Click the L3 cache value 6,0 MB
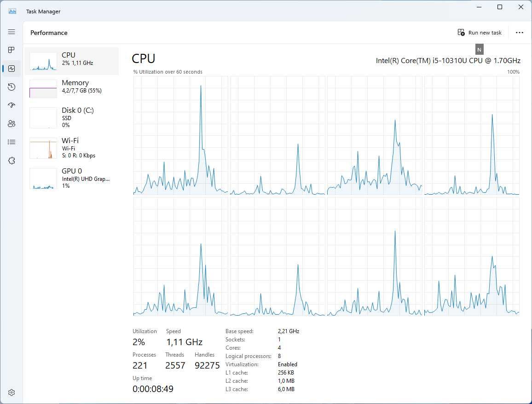The height and width of the screenshot is (404, 532). (x=286, y=389)
